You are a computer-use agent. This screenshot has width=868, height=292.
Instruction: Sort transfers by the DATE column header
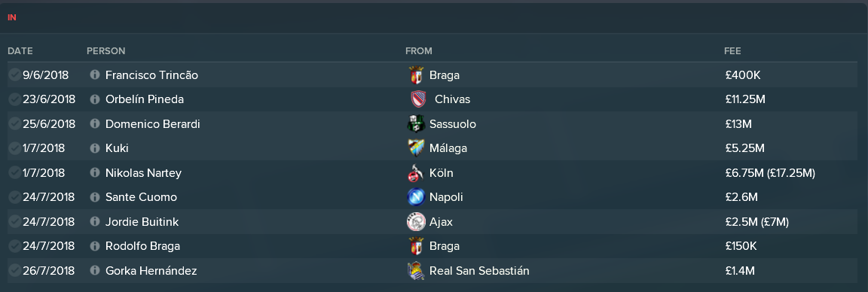click(20, 51)
